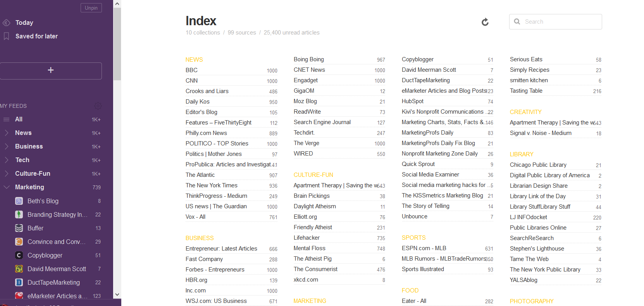Click the Buffer feed icon
Viewport: 644px width, 306px height.
click(x=19, y=228)
